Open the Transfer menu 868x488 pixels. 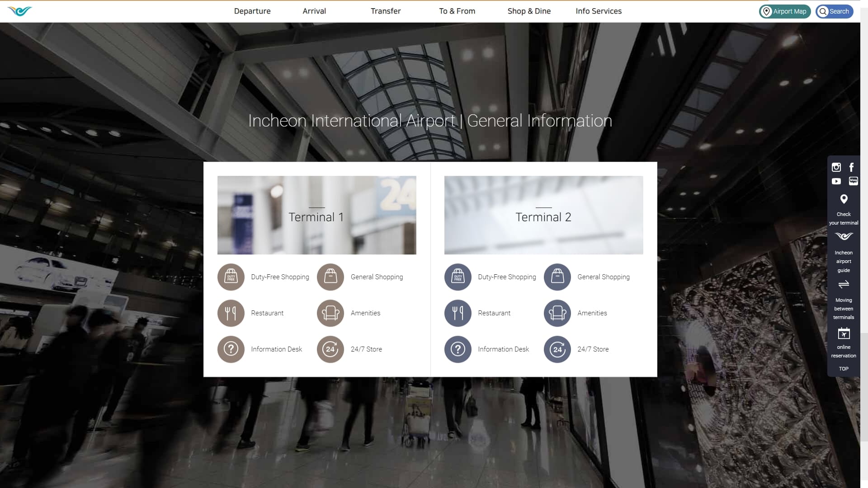coord(386,11)
